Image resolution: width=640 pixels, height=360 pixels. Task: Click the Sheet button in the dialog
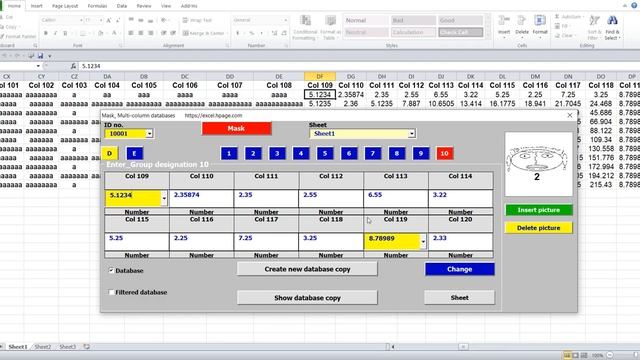click(x=460, y=298)
